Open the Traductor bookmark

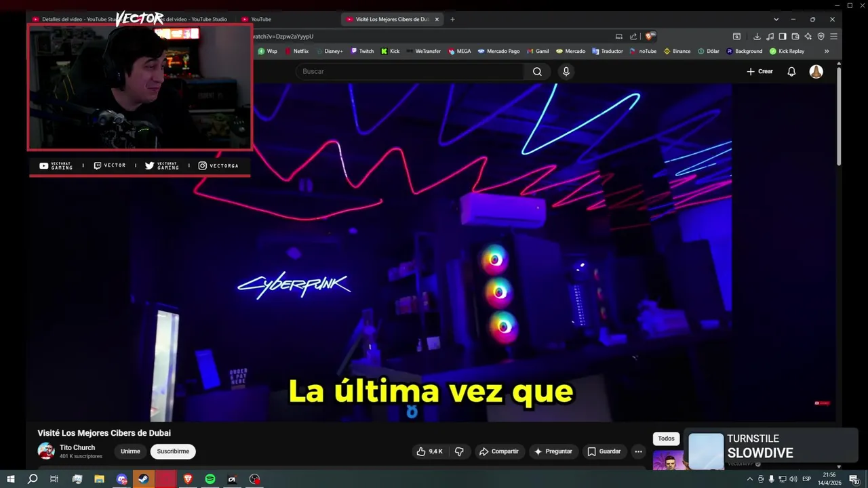(607, 51)
